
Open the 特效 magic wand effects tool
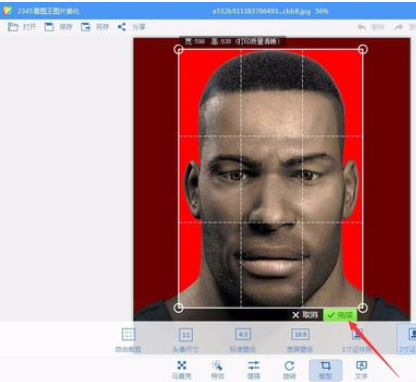217,370
